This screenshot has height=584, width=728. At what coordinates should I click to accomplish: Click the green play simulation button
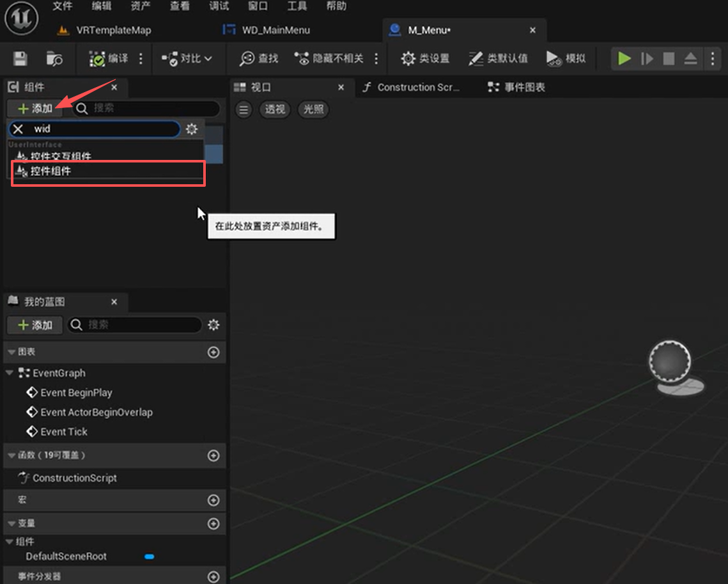point(624,59)
